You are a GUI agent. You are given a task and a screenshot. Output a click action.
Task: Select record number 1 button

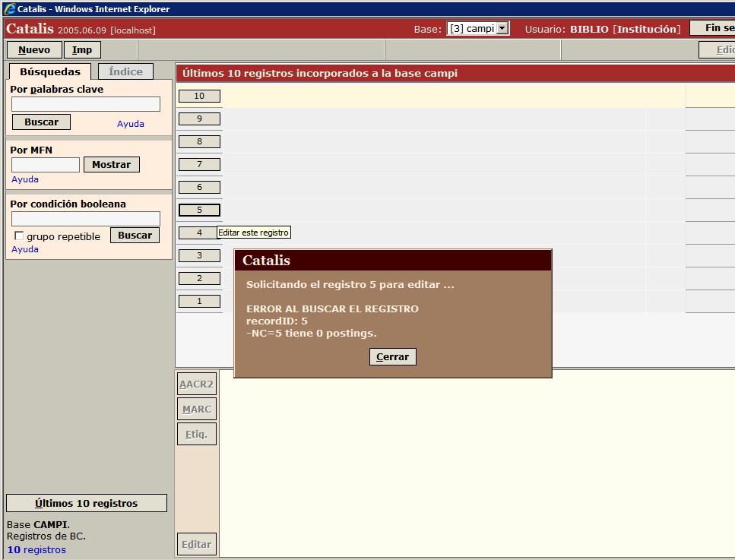199,302
